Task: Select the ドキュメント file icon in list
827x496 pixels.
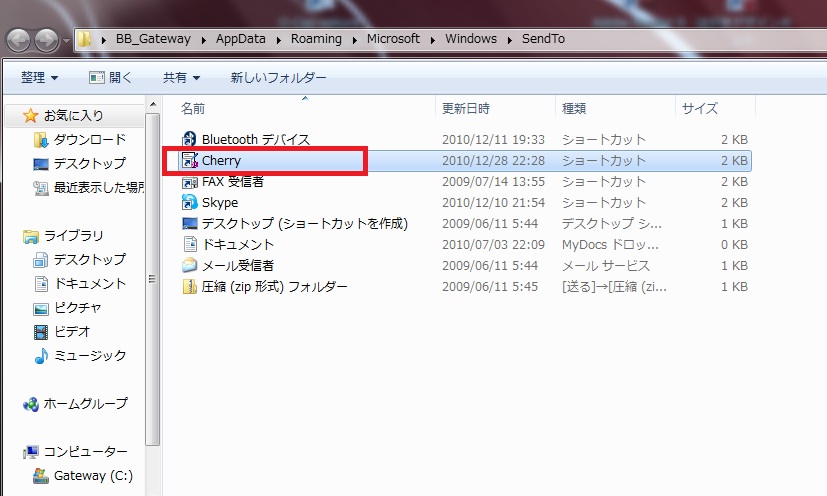Action: (x=189, y=244)
